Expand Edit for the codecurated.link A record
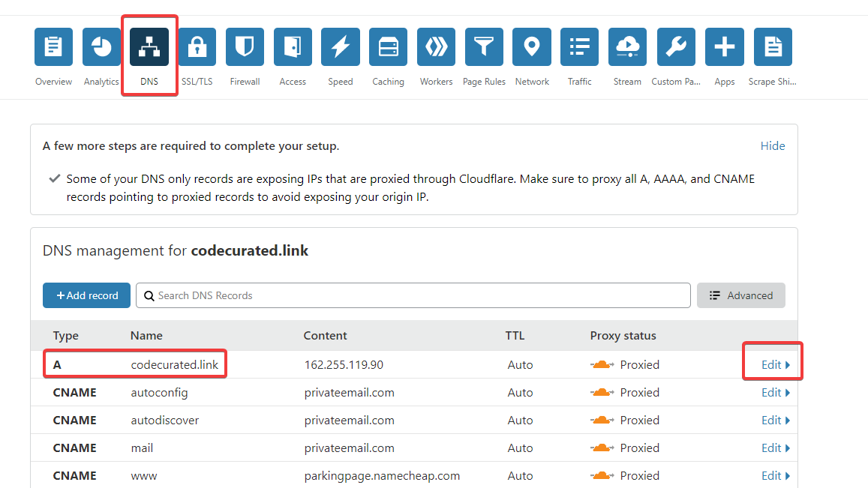868x488 pixels. coord(776,364)
